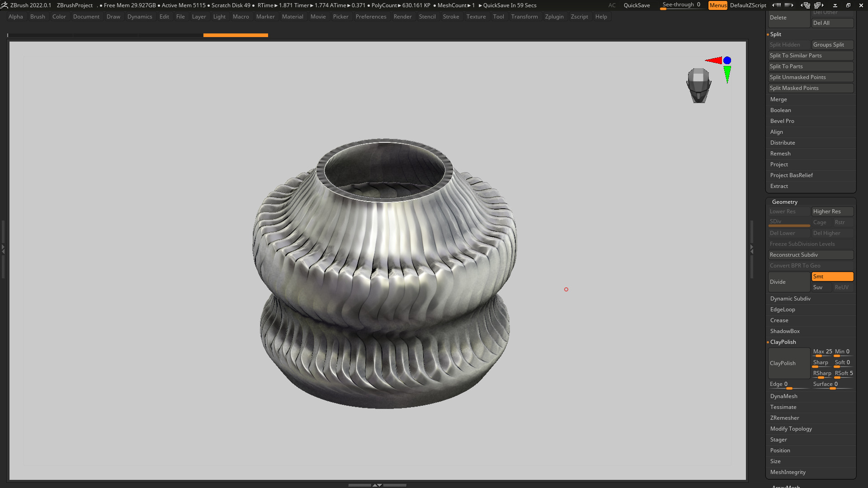The width and height of the screenshot is (868, 488).
Task: Open the Alpha menu
Action: (16, 17)
